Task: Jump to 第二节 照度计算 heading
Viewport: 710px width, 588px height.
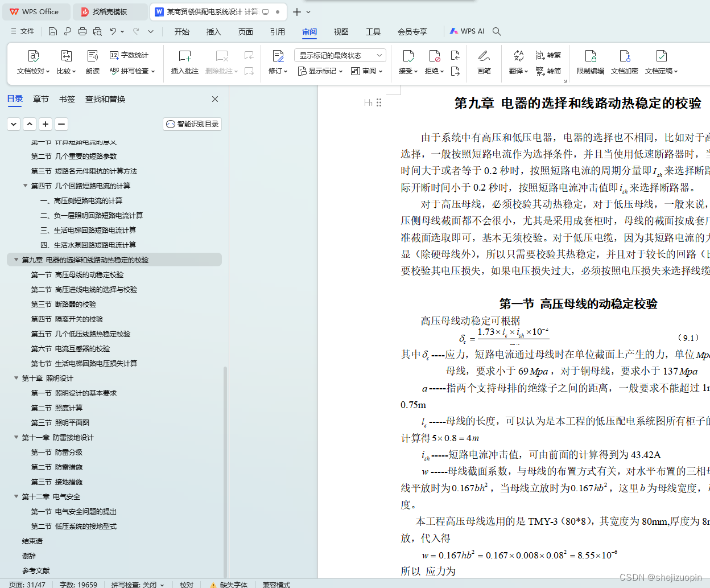Action: point(57,408)
